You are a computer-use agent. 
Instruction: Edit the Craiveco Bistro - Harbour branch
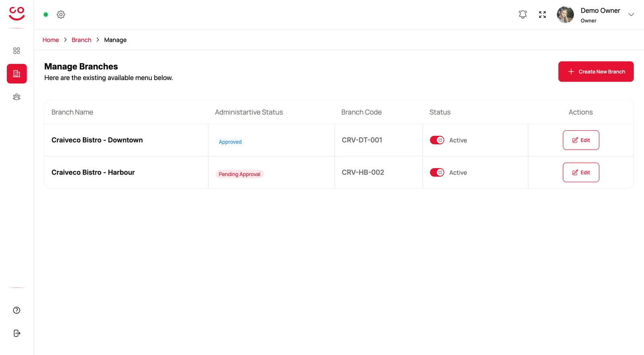[x=581, y=172]
